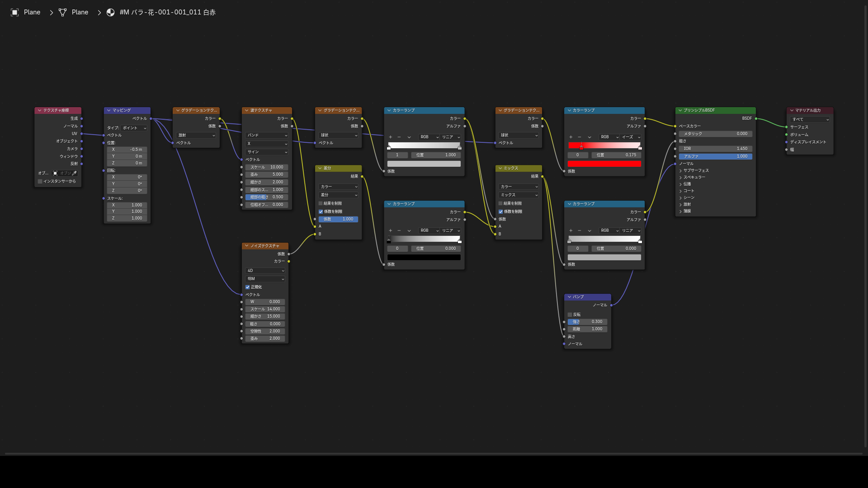Click the material sphere icon in breadcrumb
This screenshot has width=868, height=488.
[110, 12]
